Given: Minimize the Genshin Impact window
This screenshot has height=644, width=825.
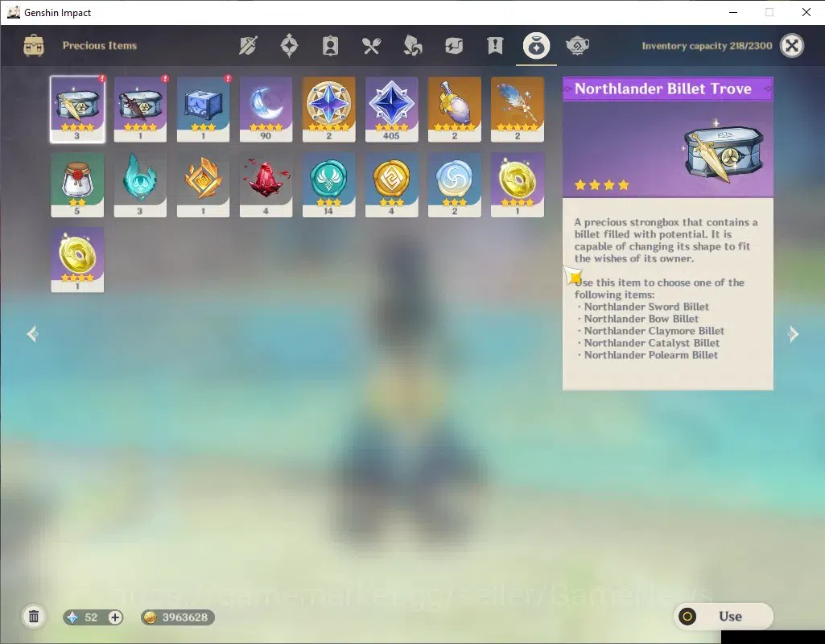Looking at the screenshot, I should tap(733, 12).
